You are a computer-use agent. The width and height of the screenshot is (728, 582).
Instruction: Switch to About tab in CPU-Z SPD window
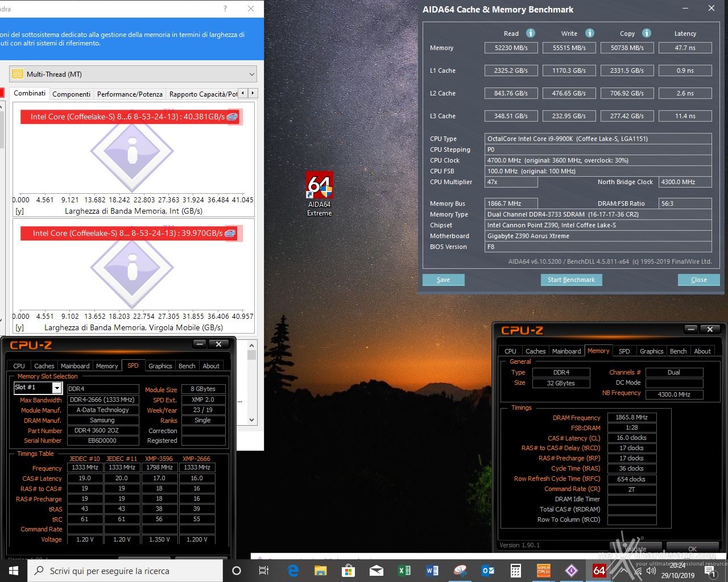tap(211, 366)
